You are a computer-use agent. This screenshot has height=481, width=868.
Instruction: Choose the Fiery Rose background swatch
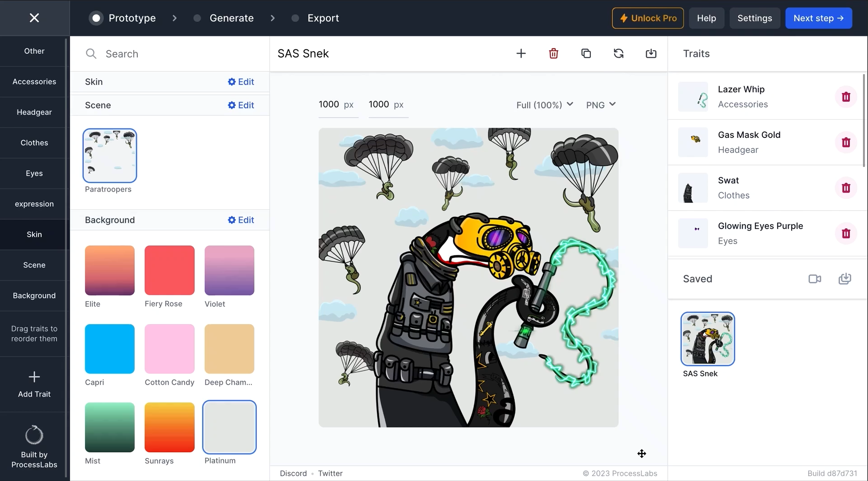click(170, 270)
